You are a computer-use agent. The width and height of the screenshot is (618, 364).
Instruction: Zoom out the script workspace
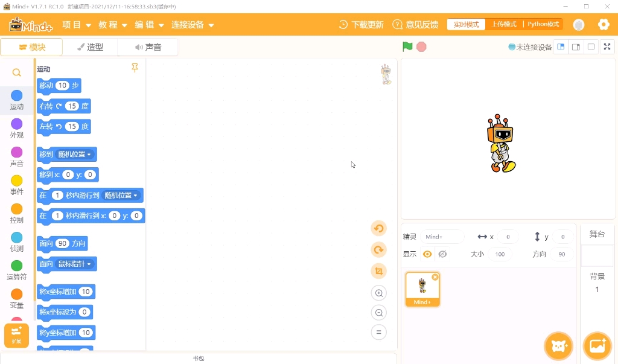pos(379,313)
